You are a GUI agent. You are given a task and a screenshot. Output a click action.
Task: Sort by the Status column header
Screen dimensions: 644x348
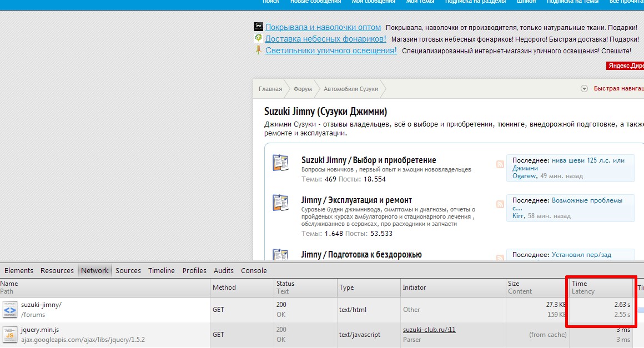click(305, 288)
